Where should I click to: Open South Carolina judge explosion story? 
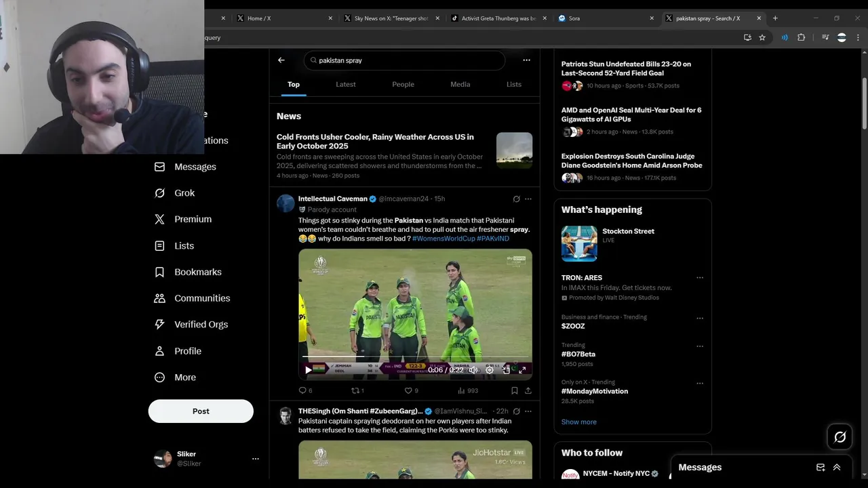coord(632,161)
